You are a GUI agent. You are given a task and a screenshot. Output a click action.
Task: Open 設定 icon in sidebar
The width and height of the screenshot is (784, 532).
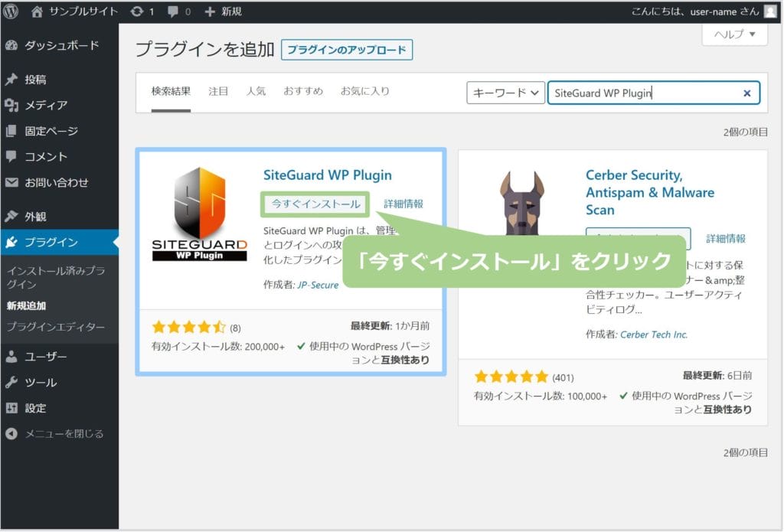click(x=11, y=408)
